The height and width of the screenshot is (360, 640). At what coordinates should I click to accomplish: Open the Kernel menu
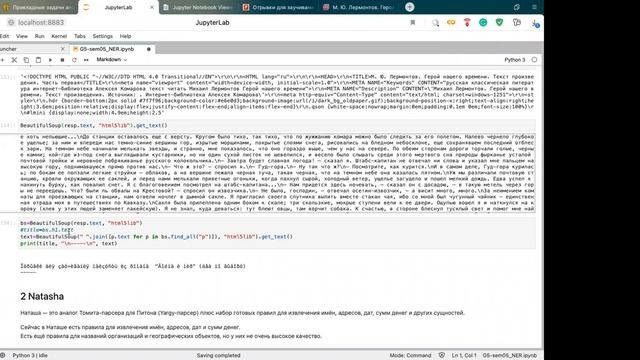(59, 36)
